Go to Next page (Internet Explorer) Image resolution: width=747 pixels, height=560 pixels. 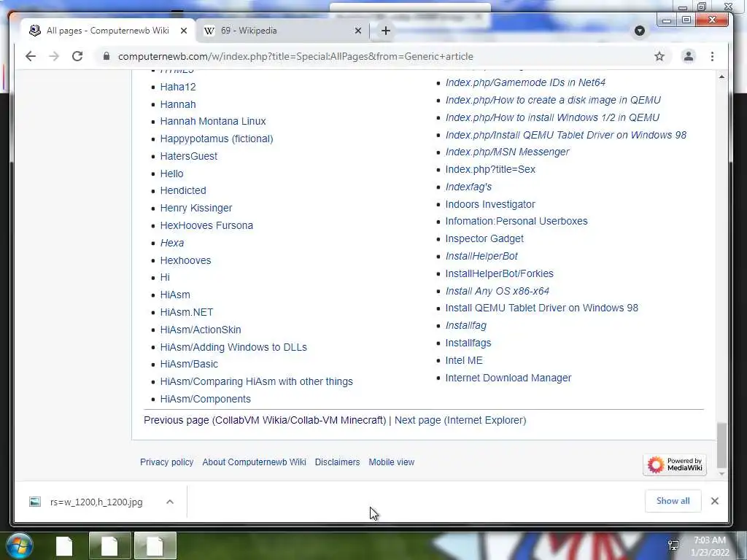(x=460, y=420)
